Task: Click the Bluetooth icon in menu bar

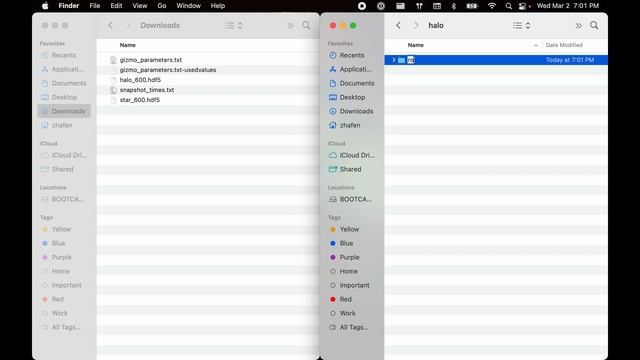Action: (453, 6)
